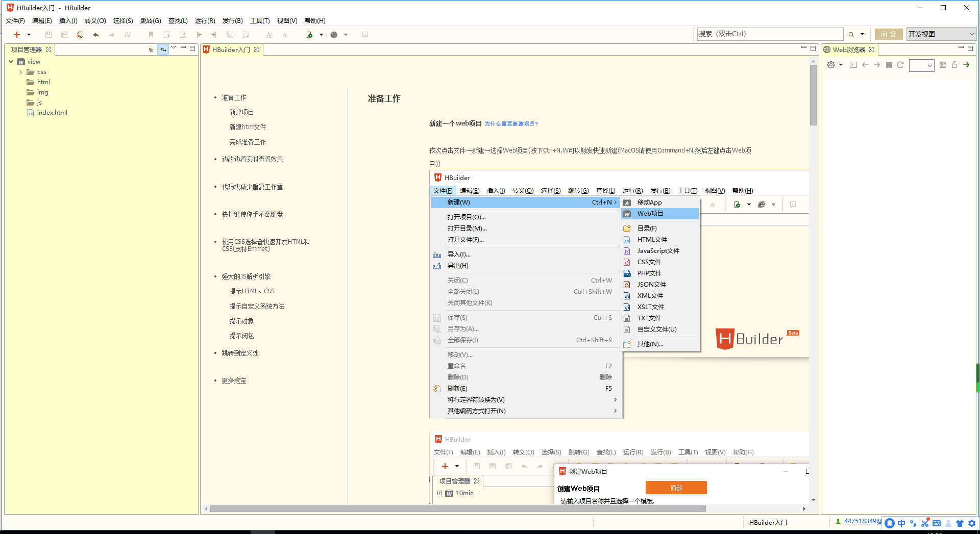The image size is (980, 534).
Task: Click the browser forward arrow
Action: (877, 65)
